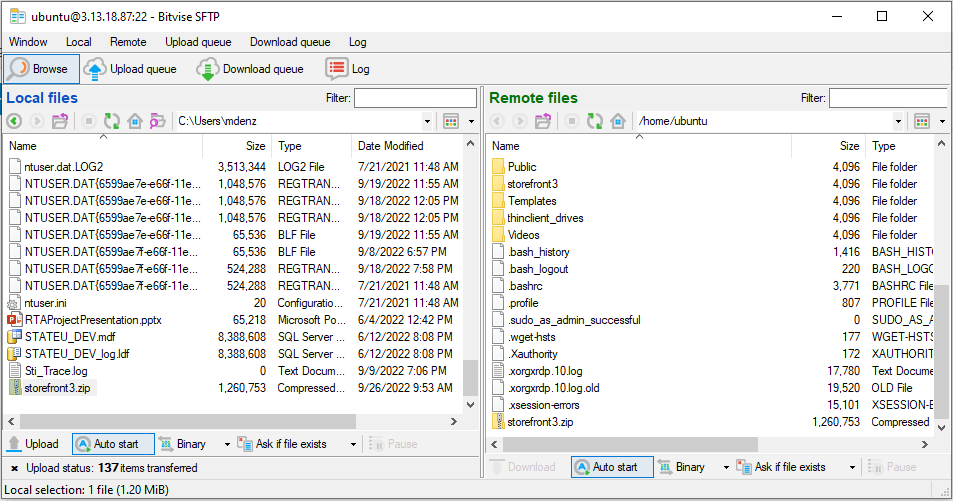The height and width of the screenshot is (501, 953).
Task: Go to parent folder in Local files
Action: tap(60, 121)
